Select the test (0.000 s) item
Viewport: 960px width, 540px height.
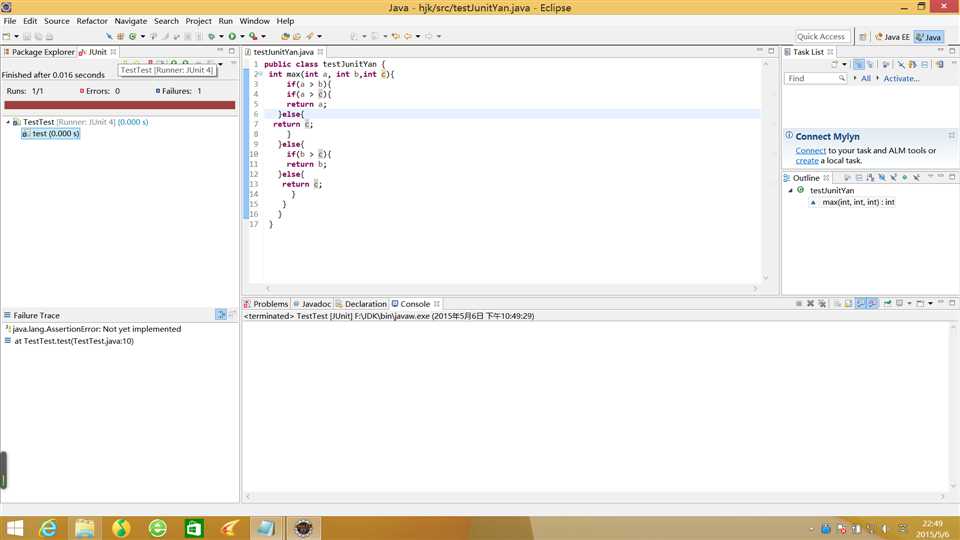coord(51,133)
